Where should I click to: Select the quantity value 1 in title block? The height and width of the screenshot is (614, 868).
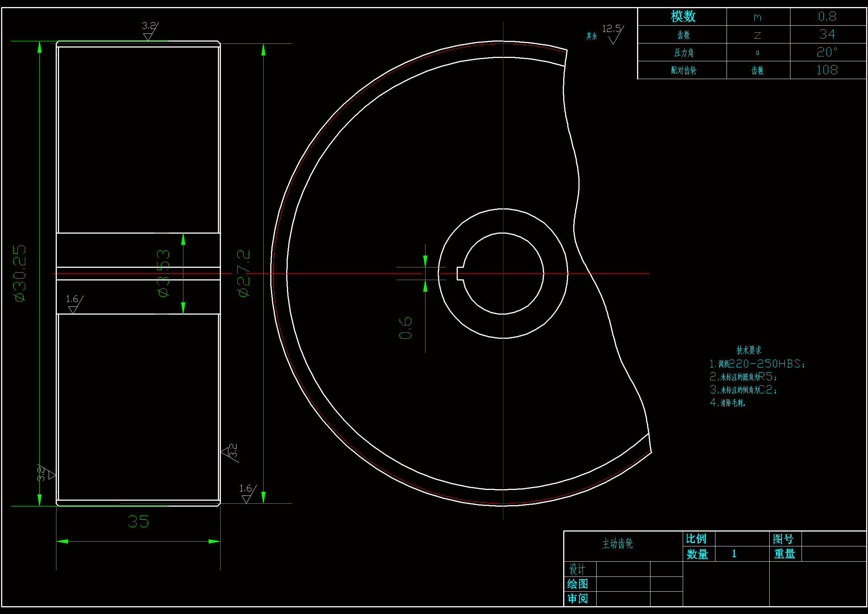734,554
